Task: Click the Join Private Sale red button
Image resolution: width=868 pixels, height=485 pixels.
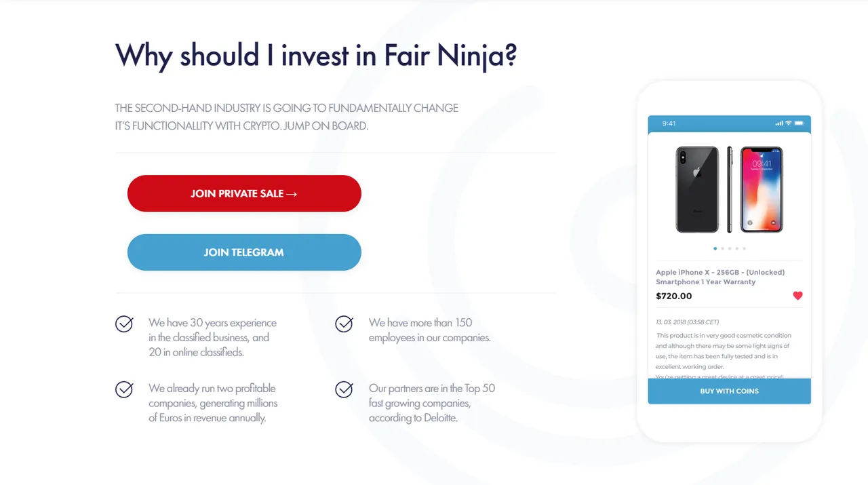Action: (x=244, y=193)
